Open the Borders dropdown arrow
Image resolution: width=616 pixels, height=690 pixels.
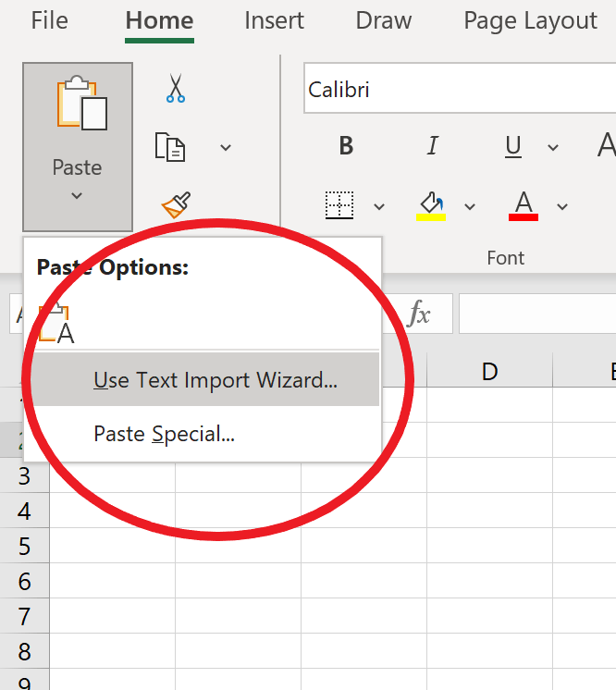[x=379, y=206]
